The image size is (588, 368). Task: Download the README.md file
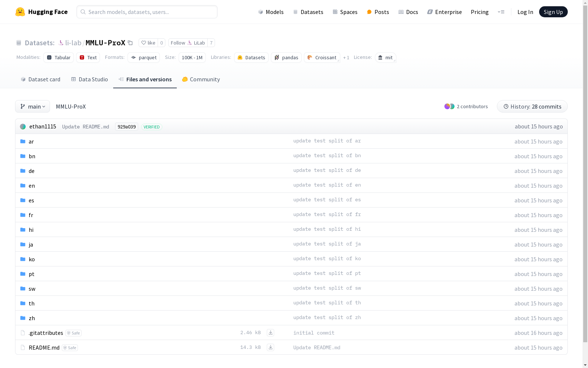tap(270, 347)
